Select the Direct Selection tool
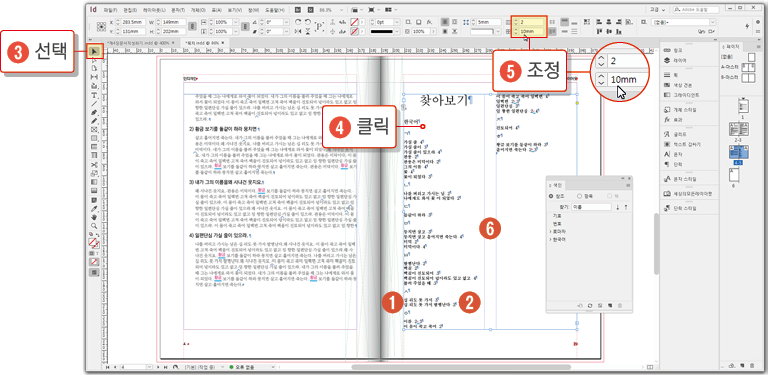This screenshot has height=375, width=768. click(x=95, y=60)
